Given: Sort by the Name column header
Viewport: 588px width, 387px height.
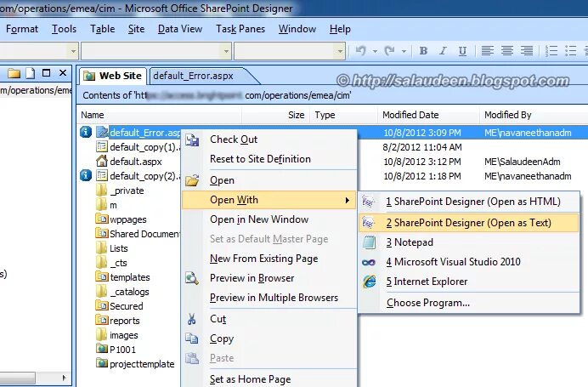Looking at the screenshot, I should click(x=160, y=115).
